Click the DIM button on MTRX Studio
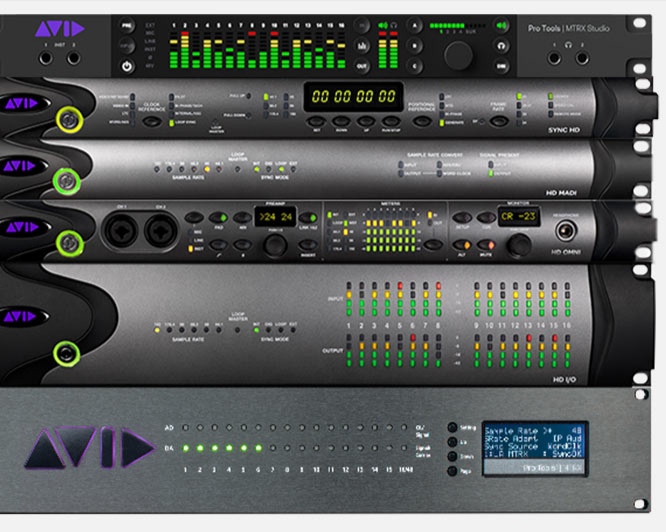This screenshot has height=532, width=666. (502, 66)
